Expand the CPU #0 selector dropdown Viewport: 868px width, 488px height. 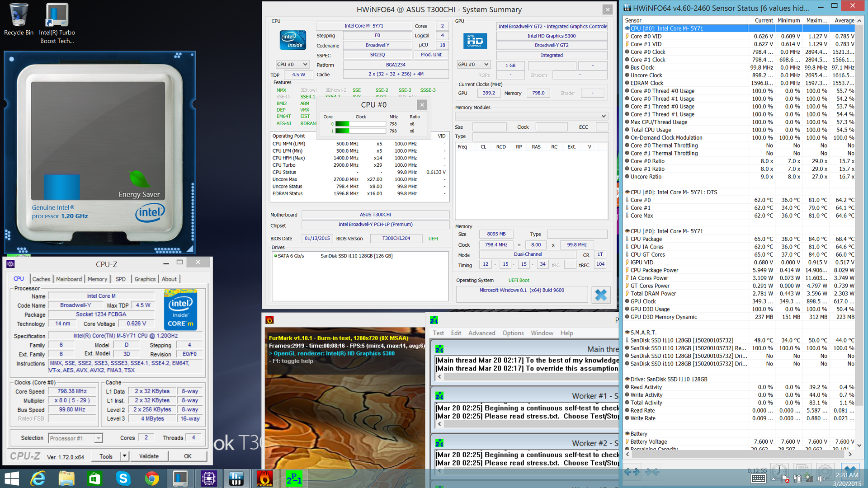305,65
